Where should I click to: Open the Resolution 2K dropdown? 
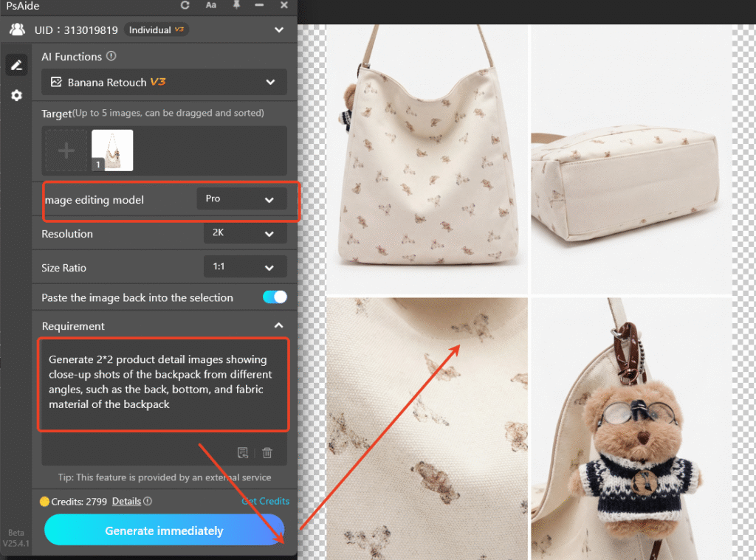(x=245, y=234)
